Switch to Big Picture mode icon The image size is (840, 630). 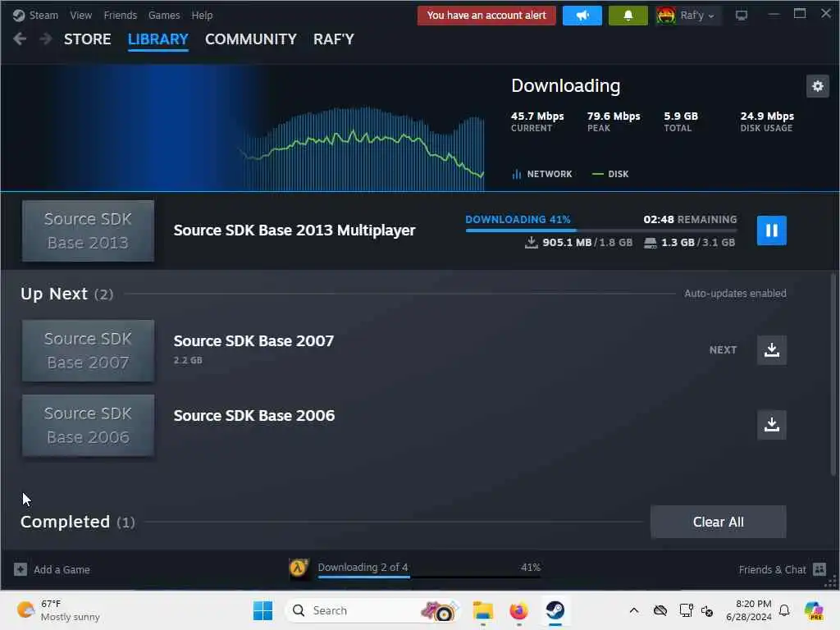click(x=742, y=16)
